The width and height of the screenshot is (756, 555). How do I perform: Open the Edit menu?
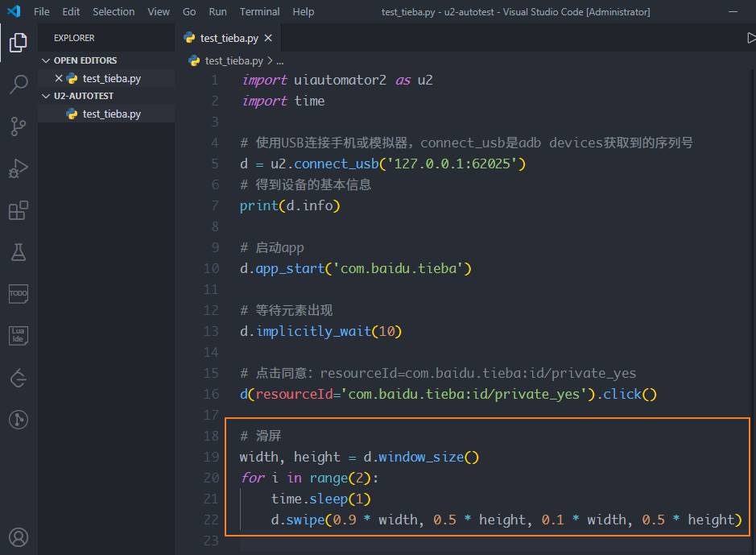tap(71, 11)
